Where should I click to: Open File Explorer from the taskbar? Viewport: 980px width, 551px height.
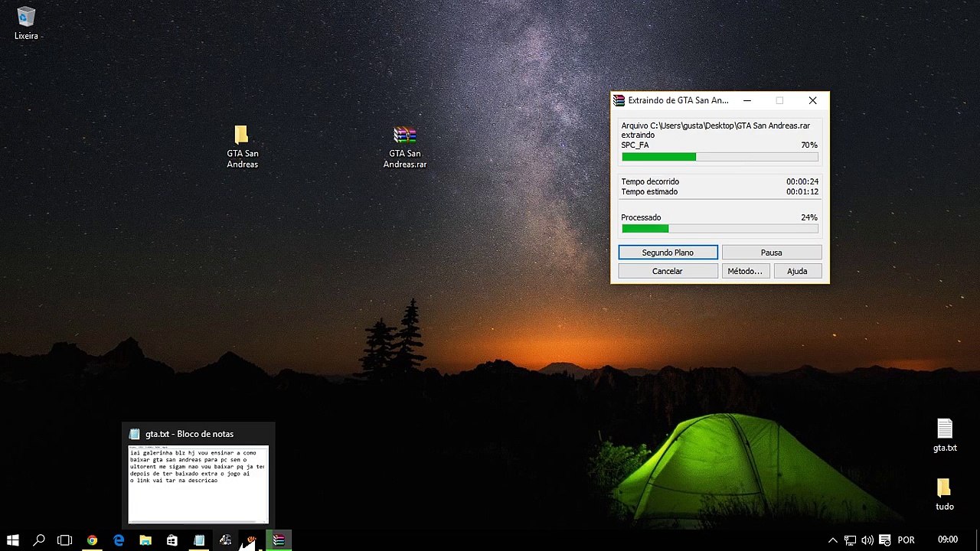point(145,540)
